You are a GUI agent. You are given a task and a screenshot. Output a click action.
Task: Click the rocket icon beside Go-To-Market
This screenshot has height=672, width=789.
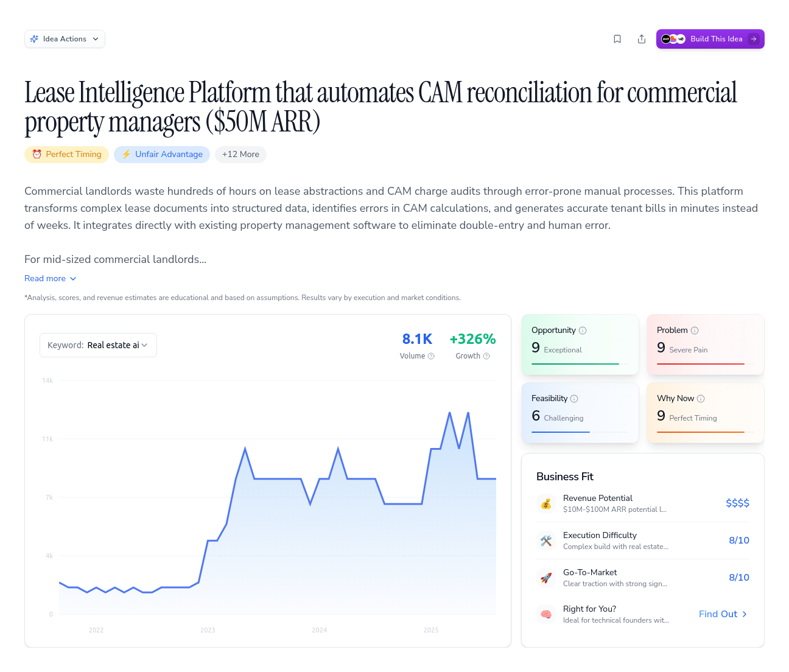pyautogui.click(x=546, y=578)
